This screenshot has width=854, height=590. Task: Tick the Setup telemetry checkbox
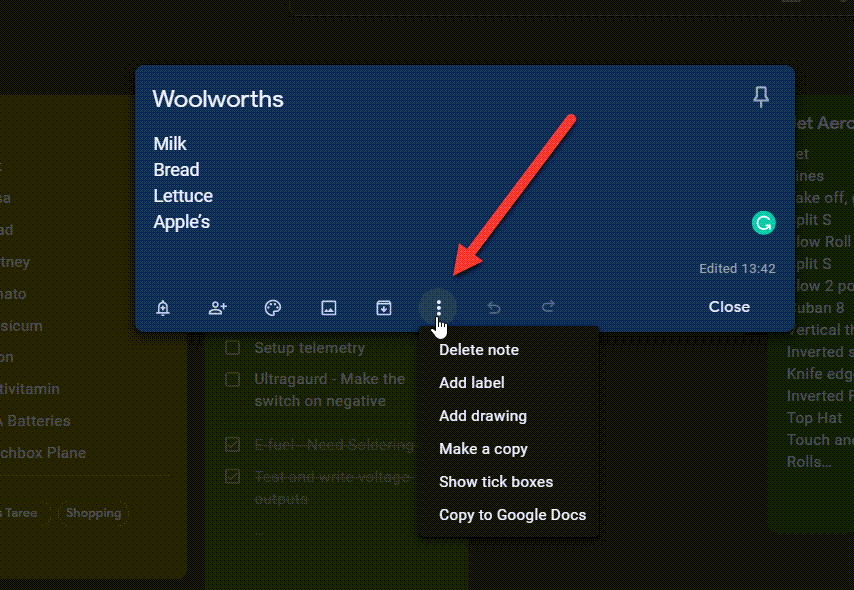coord(233,348)
